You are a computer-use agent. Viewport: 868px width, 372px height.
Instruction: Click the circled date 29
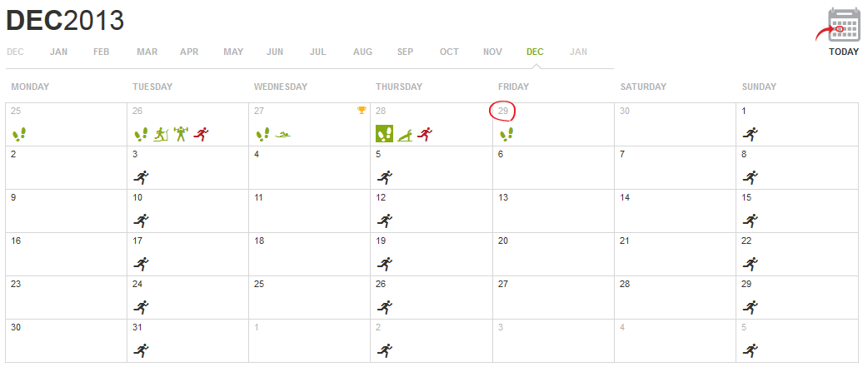pos(503,111)
